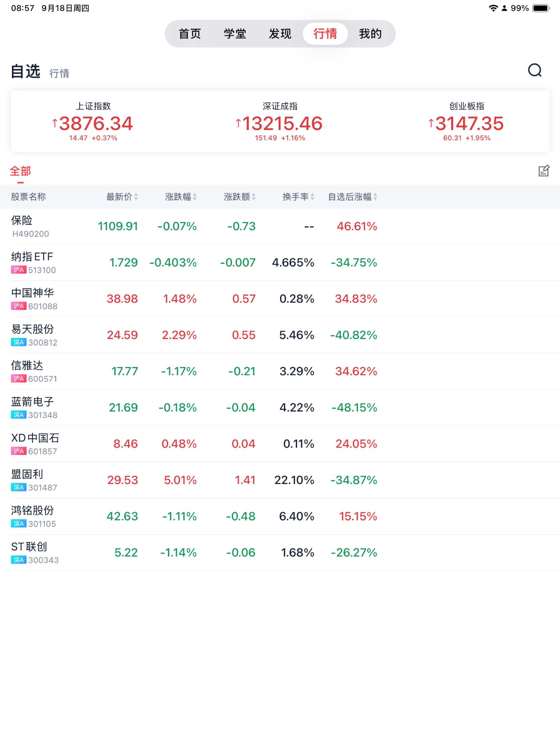The width and height of the screenshot is (560, 747).
Task: Sort by 涨跌幅 column arrows
Action: [195, 197]
